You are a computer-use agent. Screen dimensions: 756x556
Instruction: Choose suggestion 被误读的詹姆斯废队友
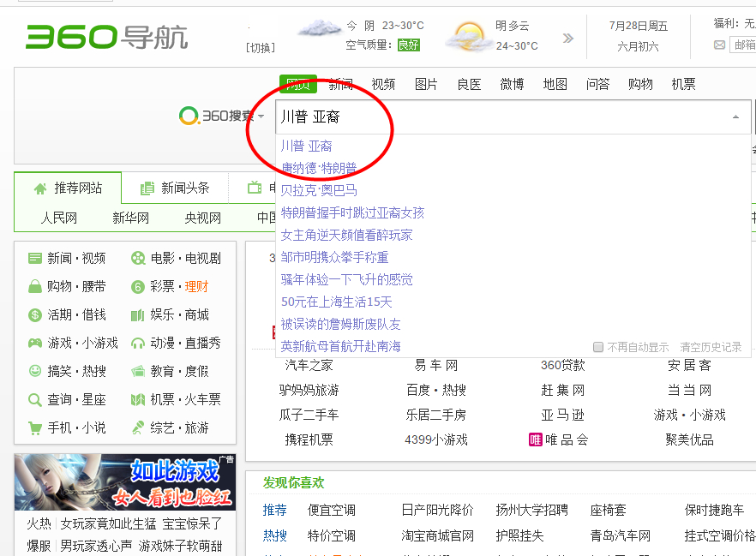pyautogui.click(x=340, y=324)
